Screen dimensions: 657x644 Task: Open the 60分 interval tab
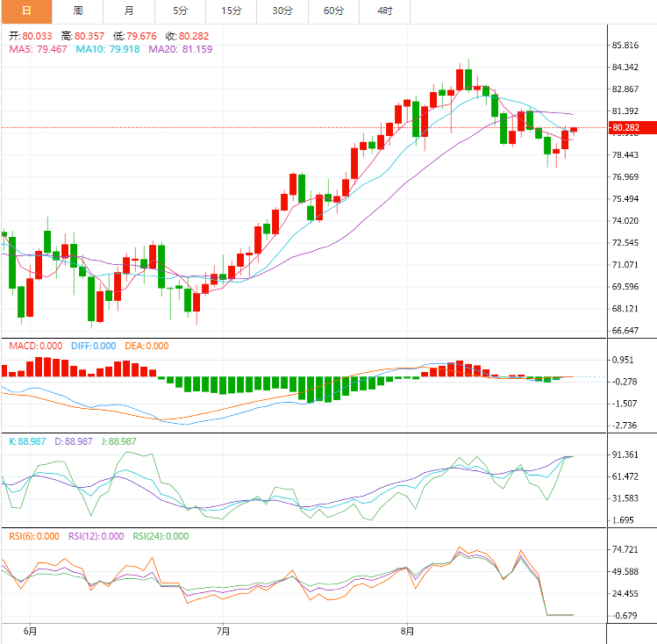click(333, 11)
